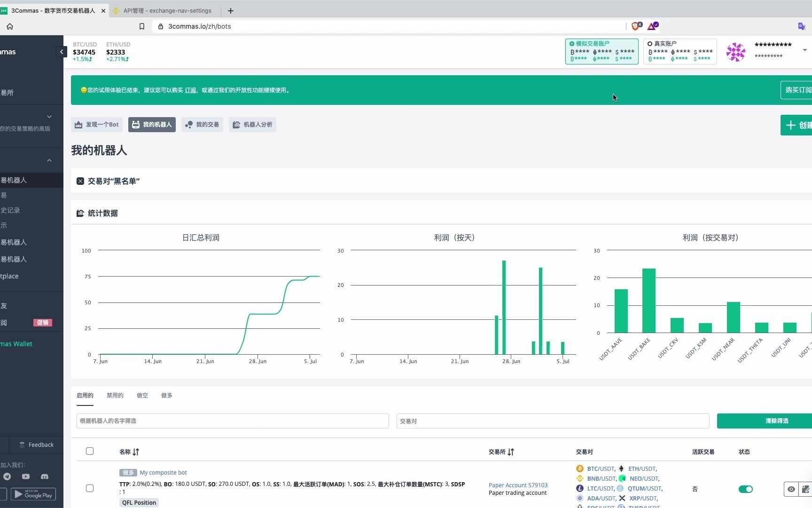Image resolution: width=812 pixels, height=508 pixels.
Task: Collapse the sidebar chevron-up section
Action: click(x=49, y=160)
